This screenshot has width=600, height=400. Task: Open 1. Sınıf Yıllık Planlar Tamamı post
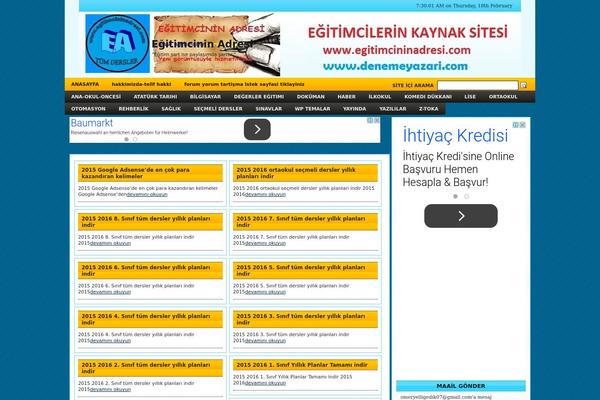[x=302, y=365]
